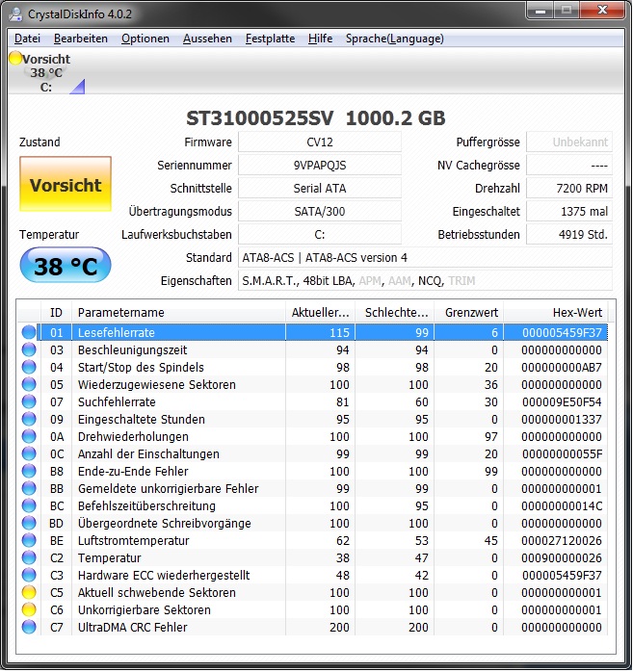Close the CrystalDiskInfo window
This screenshot has width=633, height=672.
click(x=602, y=11)
